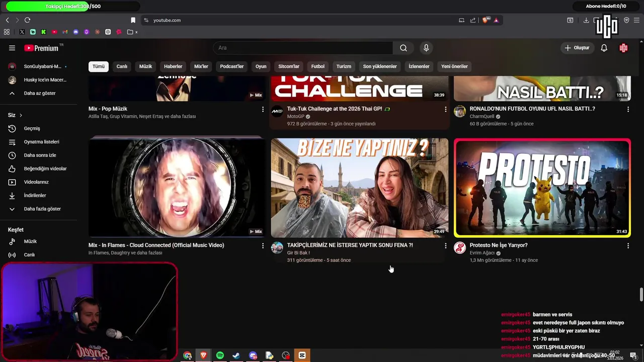644x362 pixels.
Task: Open options for Mix - In Flames video
Action: (x=263, y=245)
